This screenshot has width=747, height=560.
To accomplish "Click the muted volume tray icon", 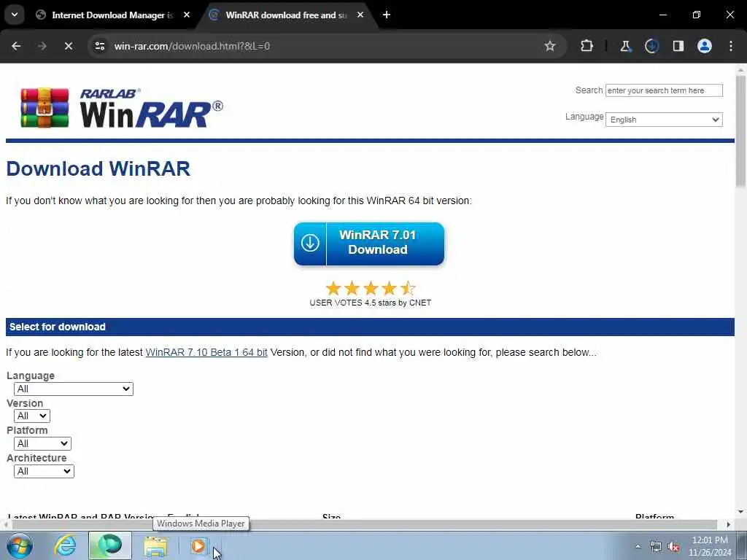I will (673, 547).
